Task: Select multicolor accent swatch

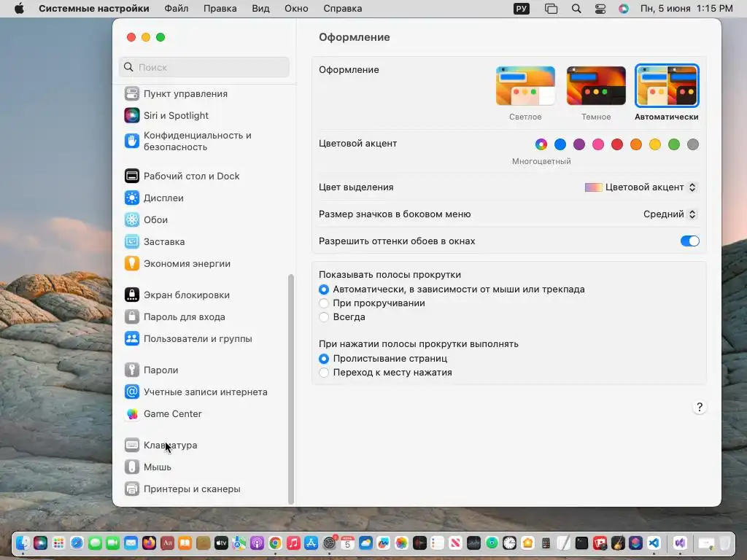Action: [541, 144]
